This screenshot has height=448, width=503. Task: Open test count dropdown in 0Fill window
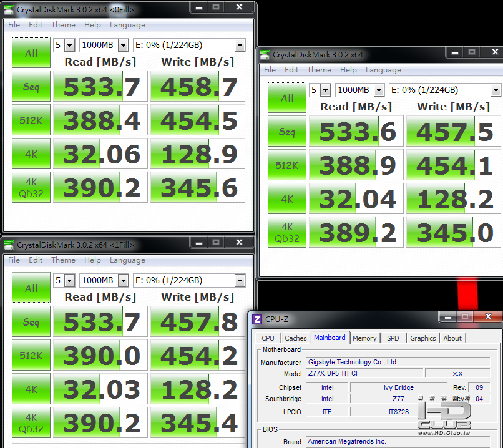pos(70,46)
